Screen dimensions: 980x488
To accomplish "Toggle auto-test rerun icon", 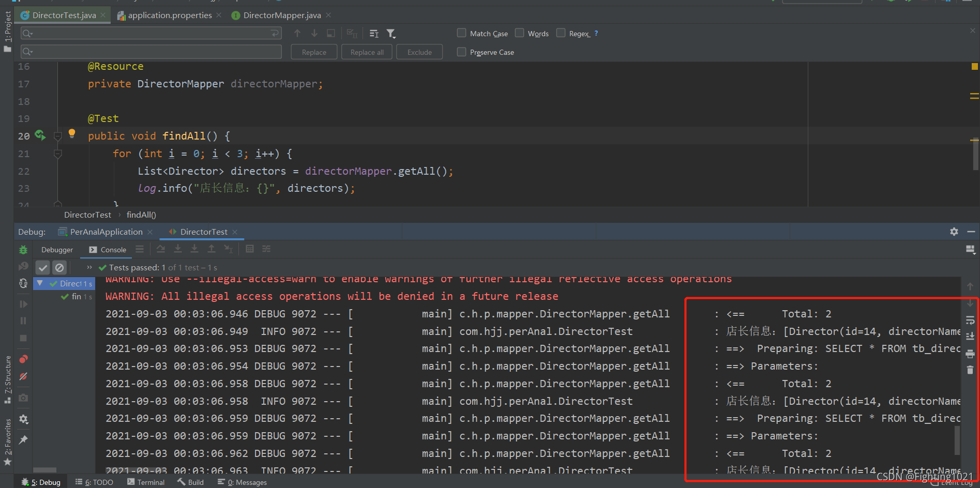I will (x=23, y=283).
